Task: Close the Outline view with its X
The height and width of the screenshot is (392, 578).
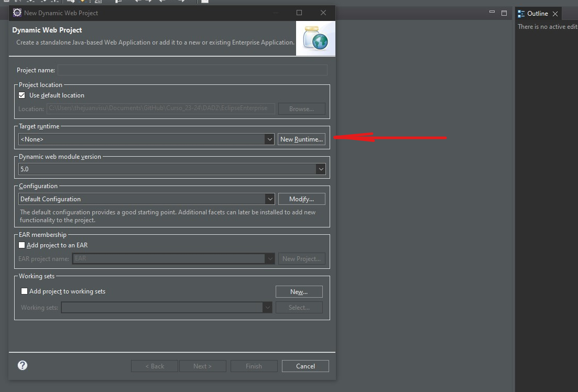Action: point(555,14)
